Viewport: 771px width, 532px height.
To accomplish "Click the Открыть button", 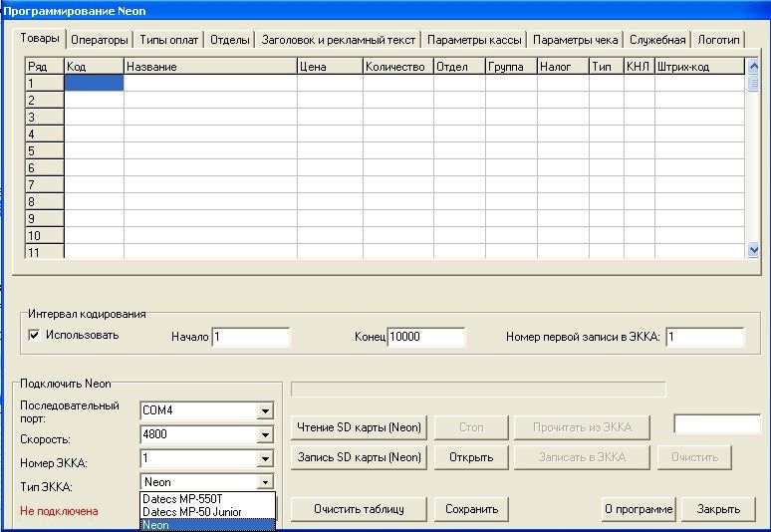I will [x=471, y=457].
